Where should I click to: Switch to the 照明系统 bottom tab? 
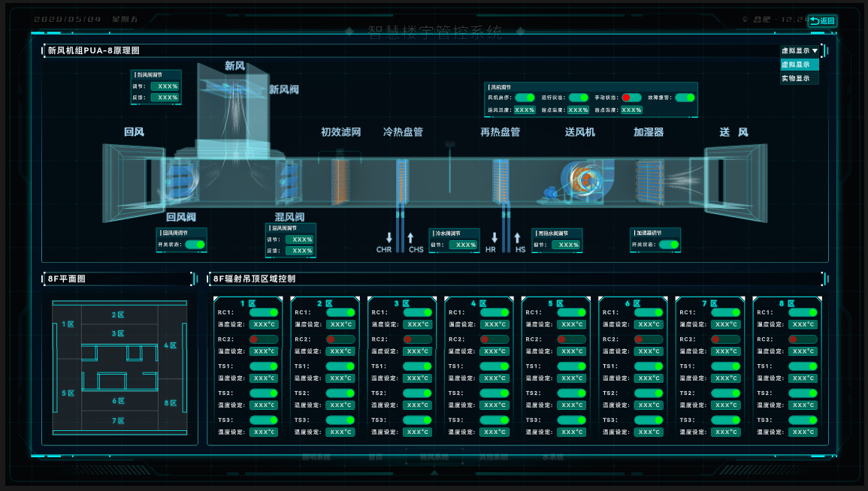316,457
